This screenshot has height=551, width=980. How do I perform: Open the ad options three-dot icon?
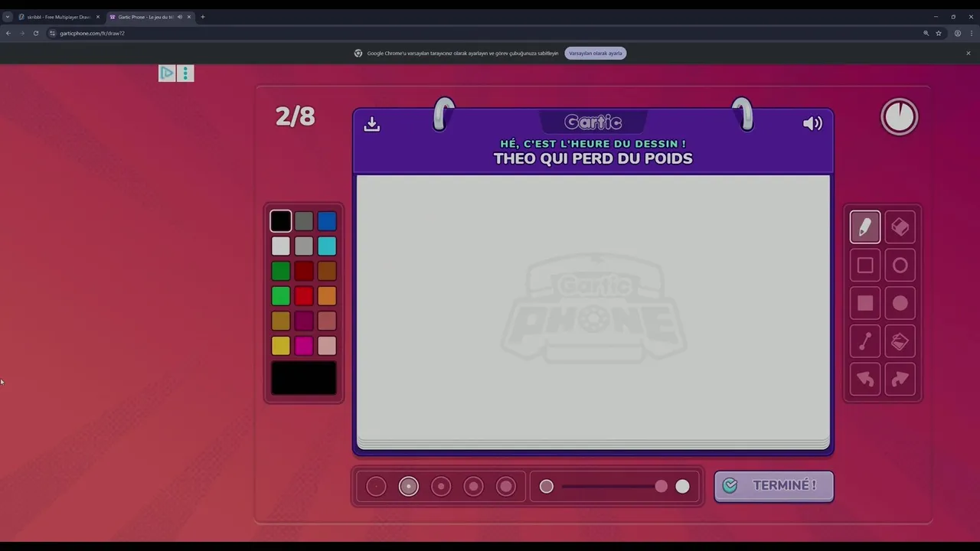click(185, 73)
